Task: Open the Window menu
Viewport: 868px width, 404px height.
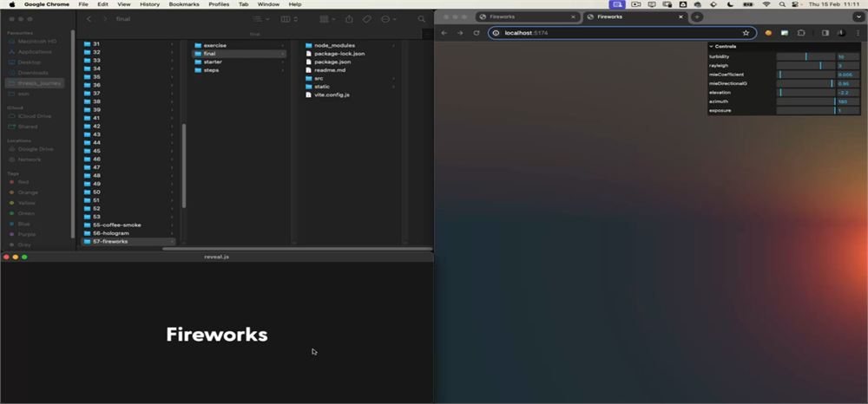Action: pos(268,3)
